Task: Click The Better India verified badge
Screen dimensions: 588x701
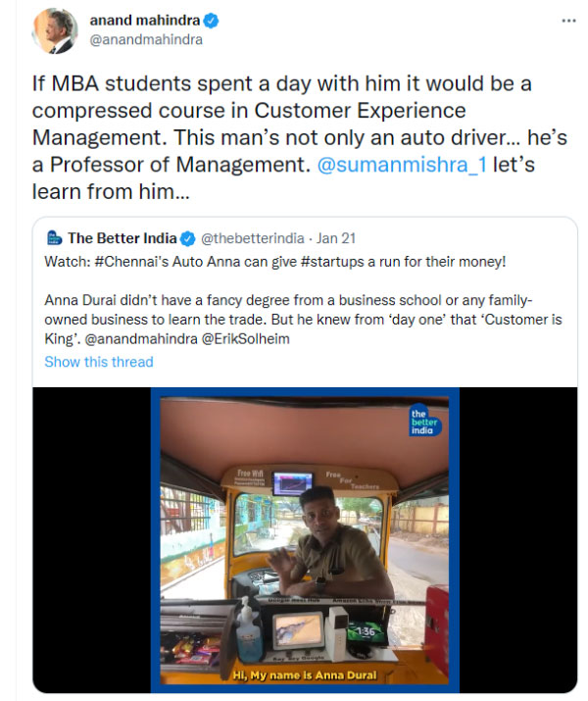Action: click(188, 238)
